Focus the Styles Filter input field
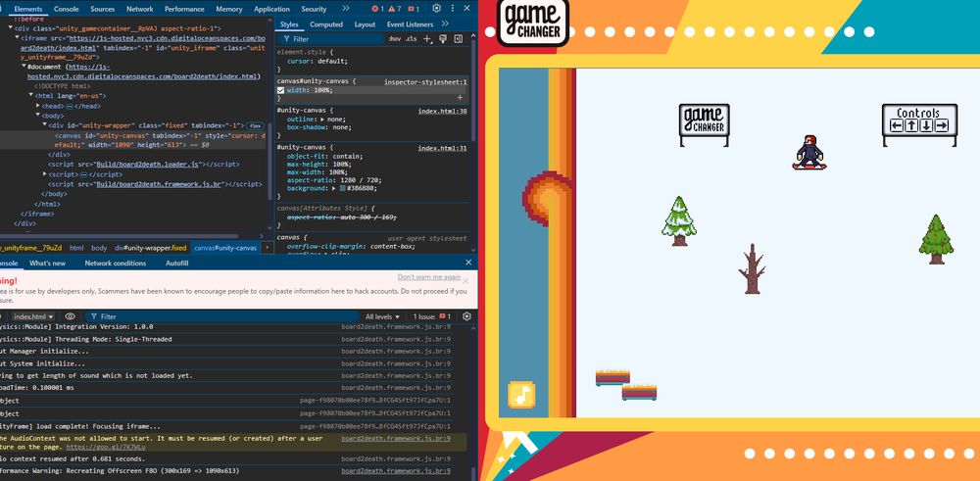 tap(330, 39)
